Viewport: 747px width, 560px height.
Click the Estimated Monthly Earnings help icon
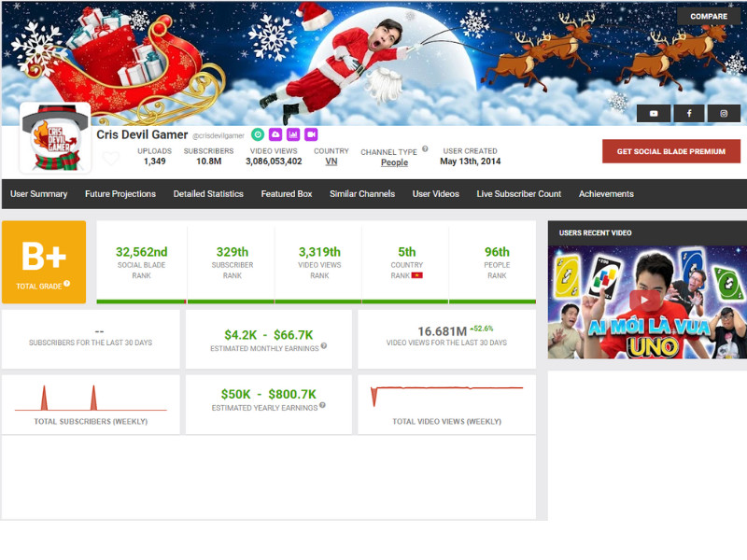click(324, 345)
